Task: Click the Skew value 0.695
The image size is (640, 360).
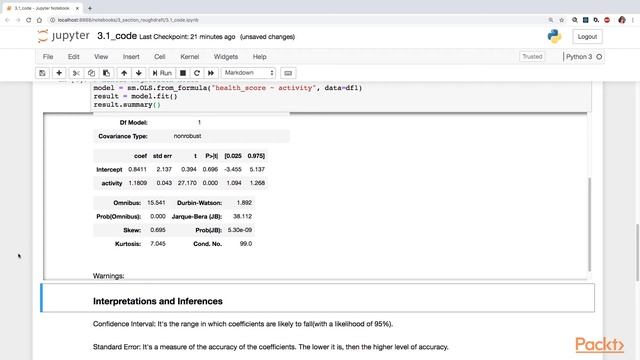Action: pos(158,230)
